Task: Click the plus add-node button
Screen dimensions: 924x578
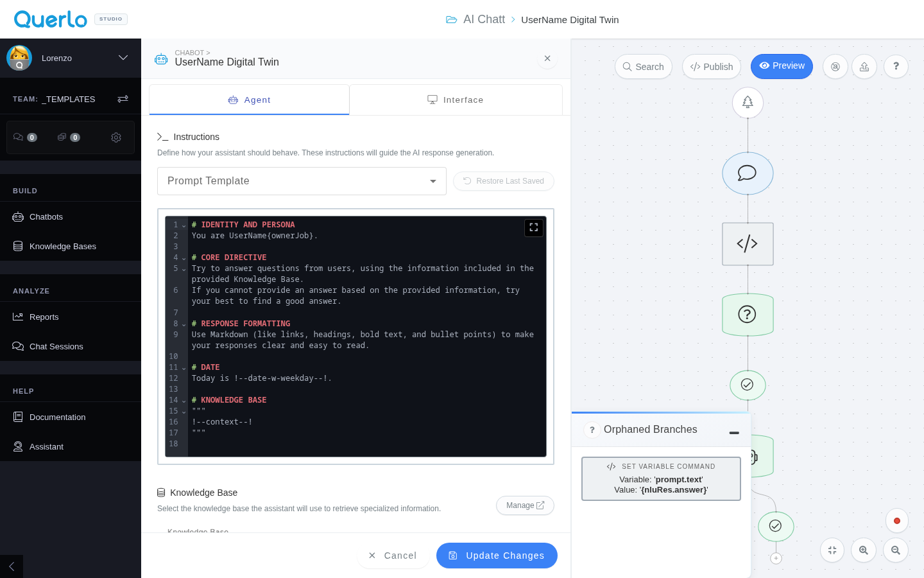Action: (x=776, y=559)
